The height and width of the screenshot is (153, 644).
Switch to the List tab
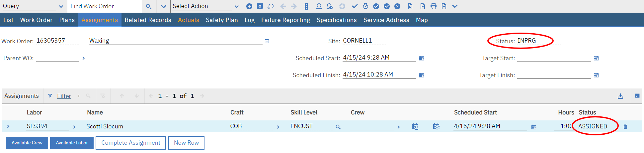[x=8, y=20]
